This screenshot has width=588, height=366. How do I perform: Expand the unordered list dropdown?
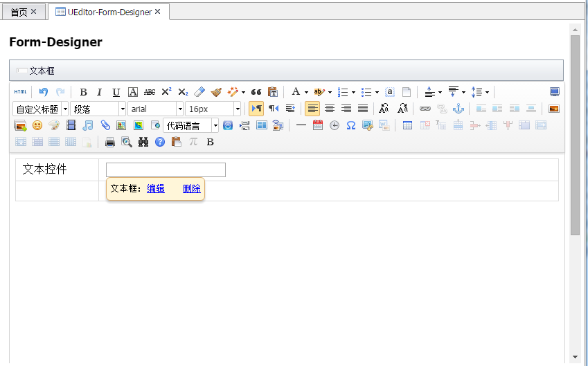pos(377,92)
